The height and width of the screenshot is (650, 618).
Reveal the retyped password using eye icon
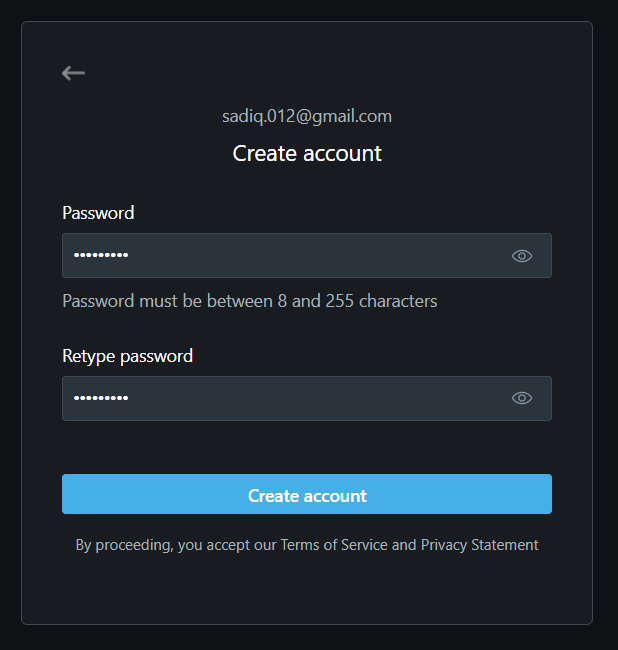pos(522,398)
